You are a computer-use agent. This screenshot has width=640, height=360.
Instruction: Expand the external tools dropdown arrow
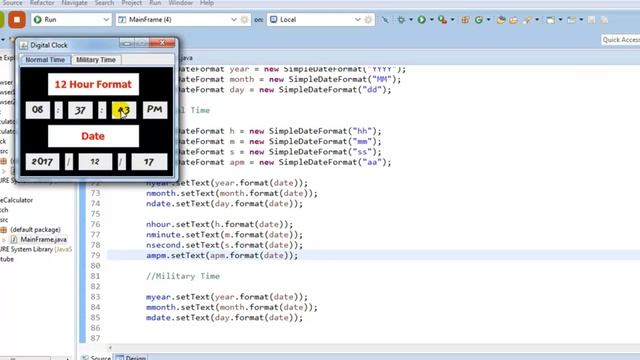452,20
